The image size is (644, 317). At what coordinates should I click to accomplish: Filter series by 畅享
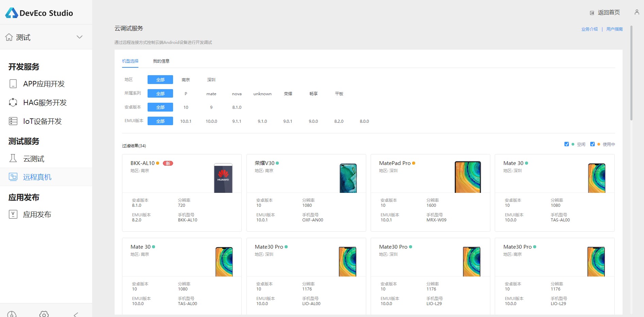313,94
